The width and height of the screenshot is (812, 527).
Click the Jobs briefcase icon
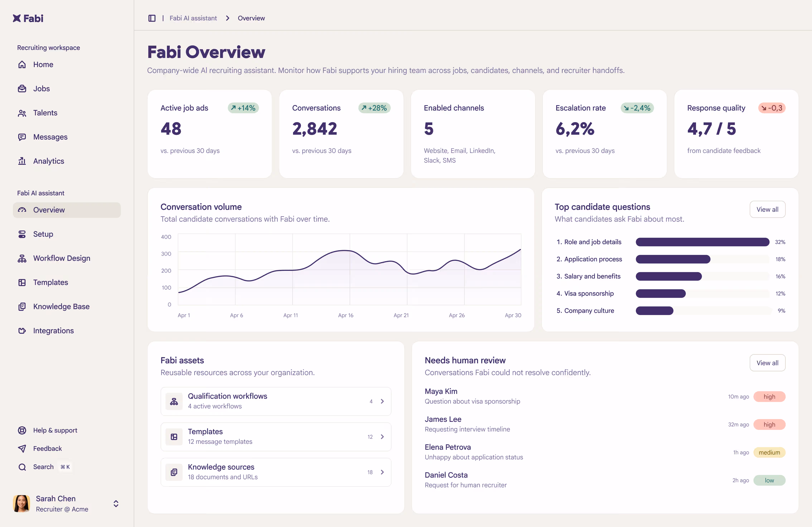click(x=22, y=89)
